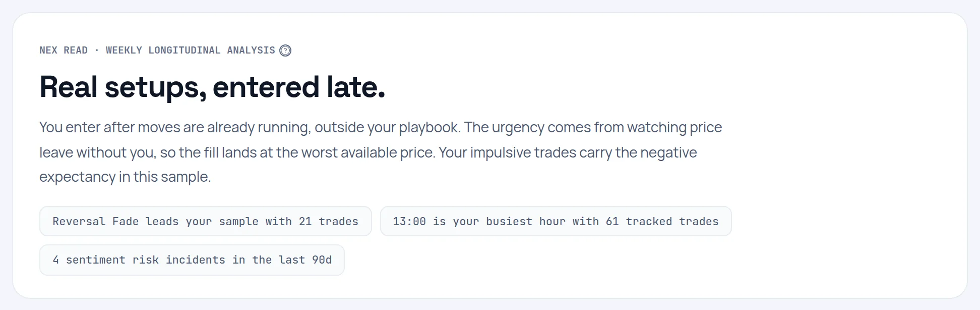Click the line mentioning worst available price
The height and width of the screenshot is (310, 980).
click(x=368, y=152)
